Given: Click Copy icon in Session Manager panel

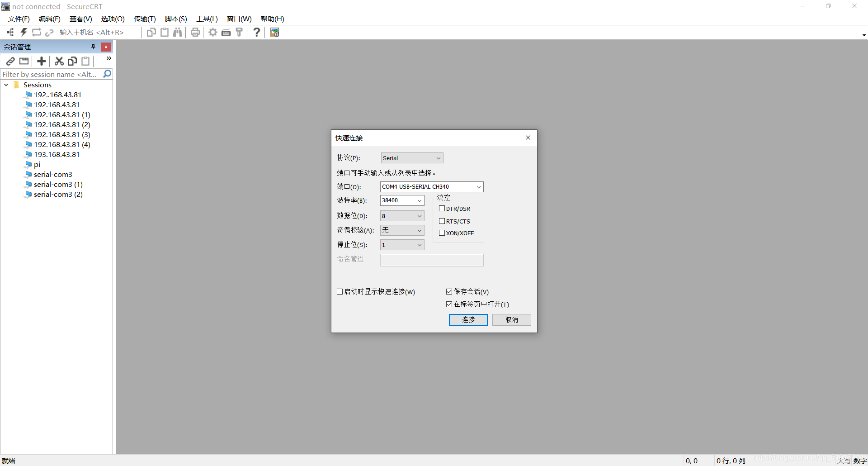Looking at the screenshot, I should point(72,61).
